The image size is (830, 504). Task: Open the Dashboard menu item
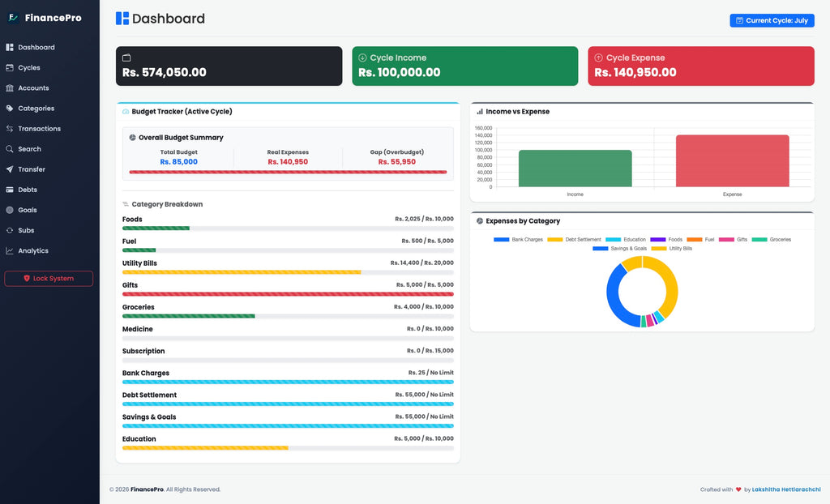49,47
